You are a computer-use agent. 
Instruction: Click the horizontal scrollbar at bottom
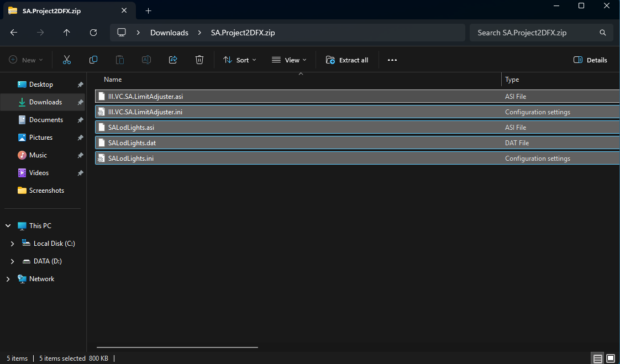tap(177, 347)
